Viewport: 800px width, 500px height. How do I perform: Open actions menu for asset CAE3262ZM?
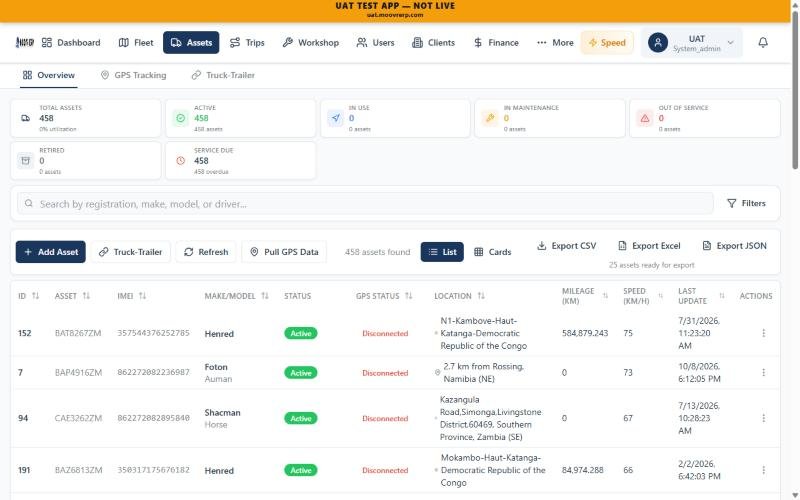pyautogui.click(x=763, y=418)
